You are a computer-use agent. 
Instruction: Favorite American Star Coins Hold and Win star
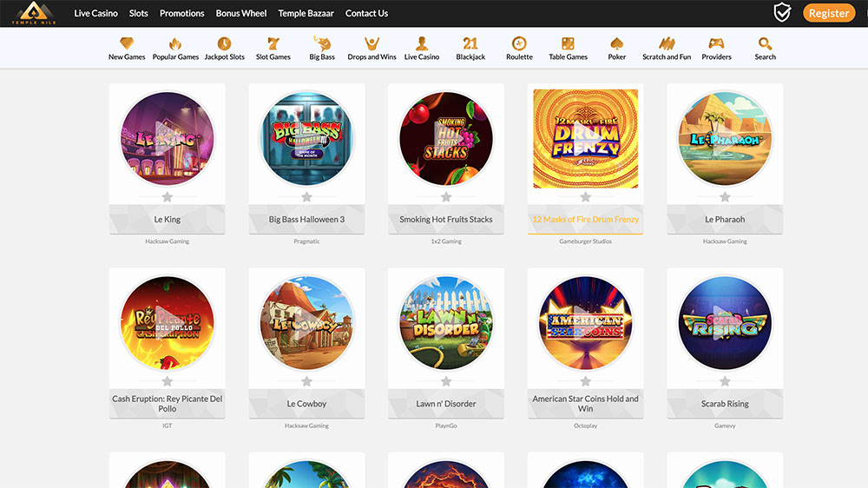coord(586,381)
